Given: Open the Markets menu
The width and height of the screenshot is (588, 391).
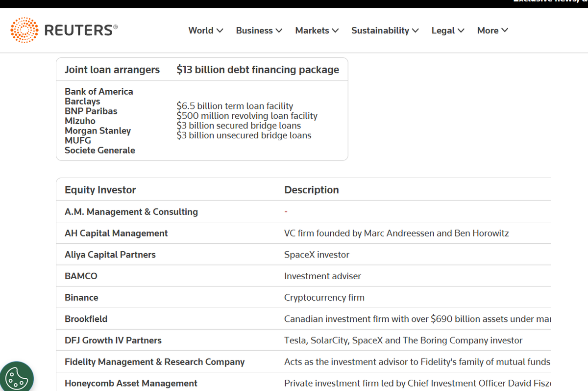Looking at the screenshot, I should [x=317, y=30].
